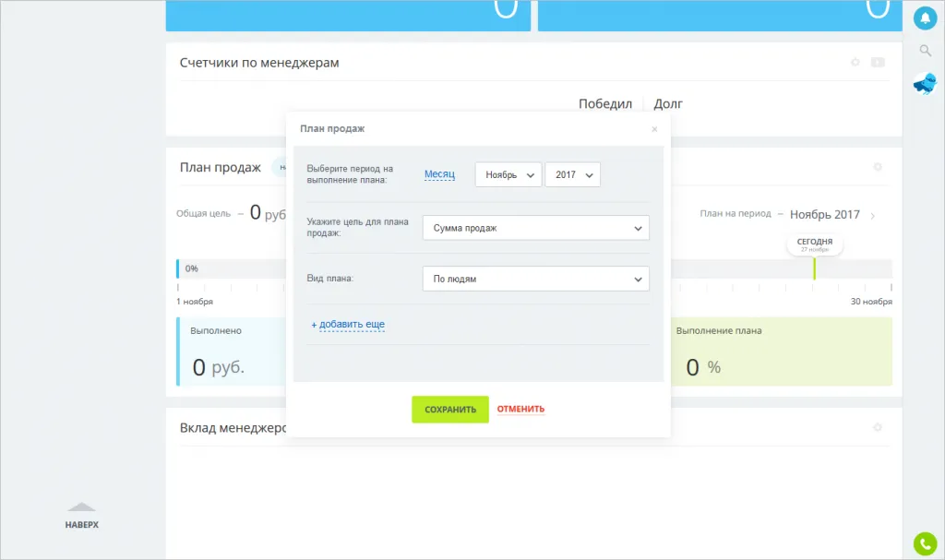Click the Наверх scroll-to-top button
The width and height of the screenshot is (945, 560).
pos(81,517)
